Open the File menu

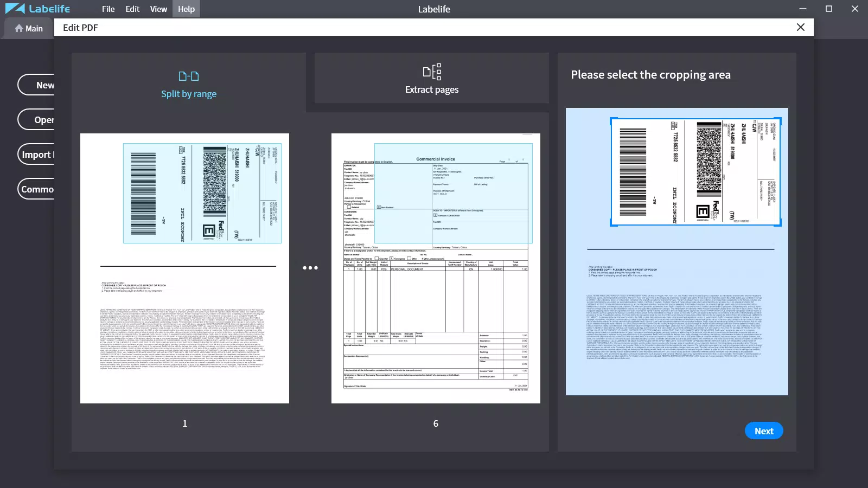(x=108, y=9)
